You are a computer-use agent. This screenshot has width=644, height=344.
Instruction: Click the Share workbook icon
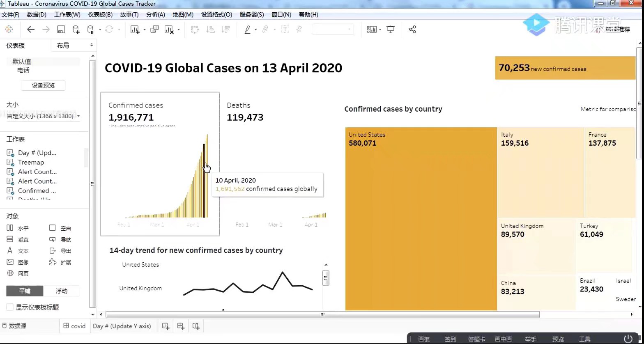point(413,30)
